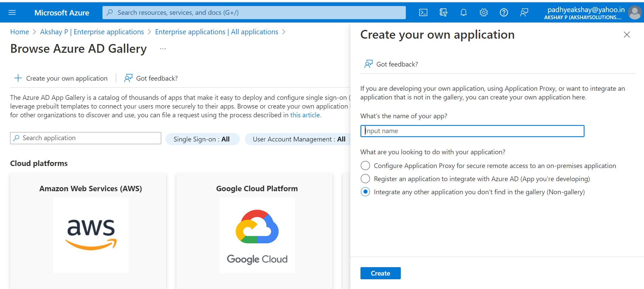Open the portal settings gear
This screenshot has height=289, width=644.
coord(483,13)
